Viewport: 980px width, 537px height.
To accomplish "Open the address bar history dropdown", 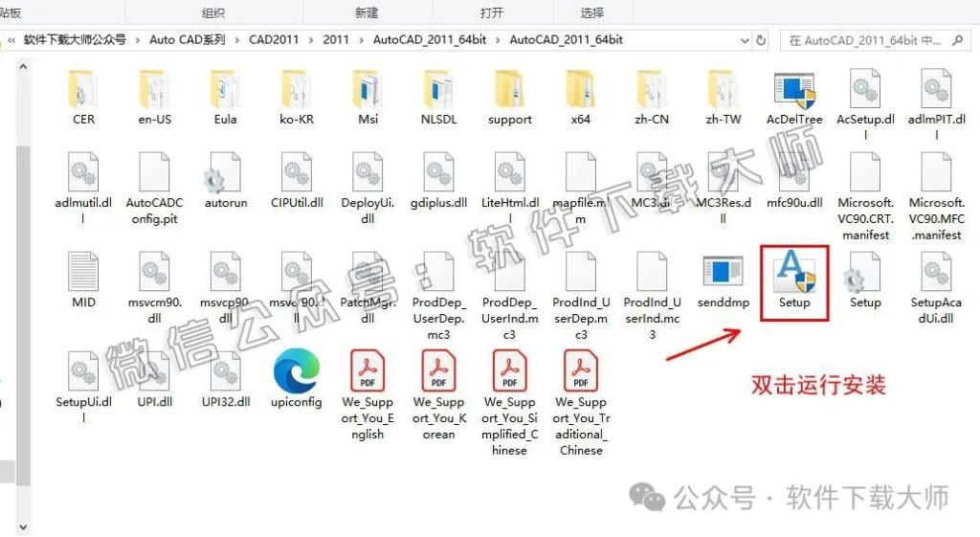I will [x=745, y=40].
